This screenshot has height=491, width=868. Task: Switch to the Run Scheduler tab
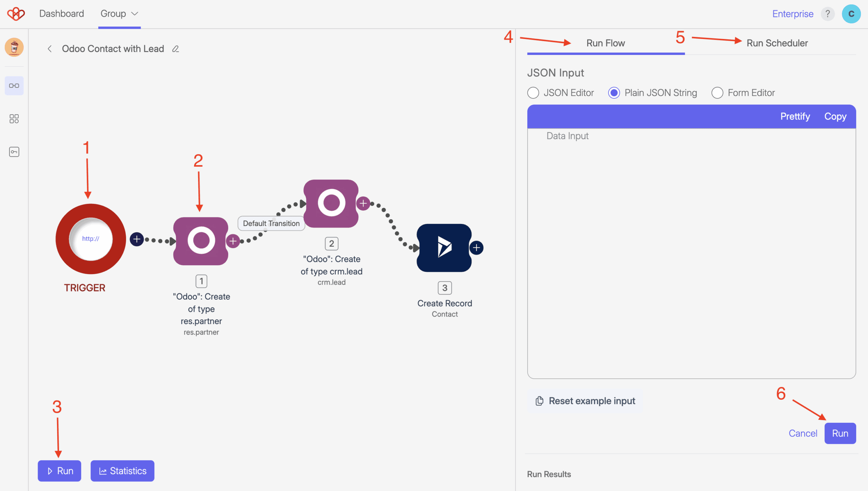click(777, 43)
